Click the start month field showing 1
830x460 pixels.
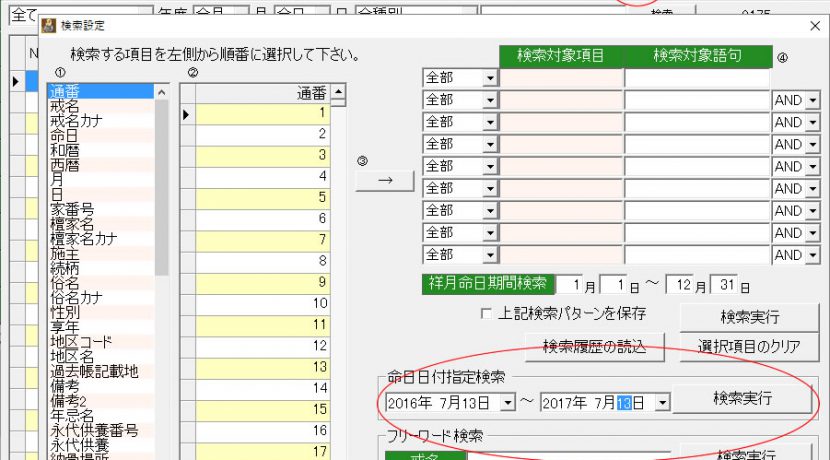(570, 285)
